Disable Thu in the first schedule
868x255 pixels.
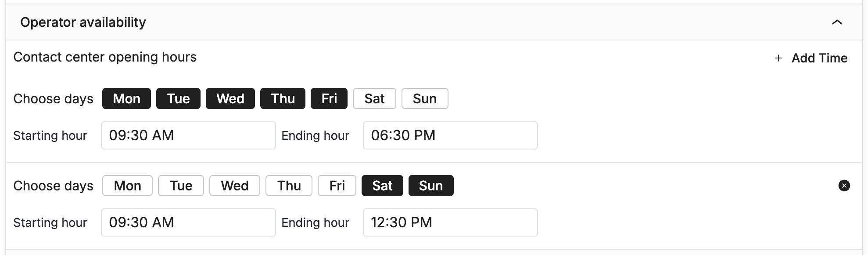pos(283,98)
